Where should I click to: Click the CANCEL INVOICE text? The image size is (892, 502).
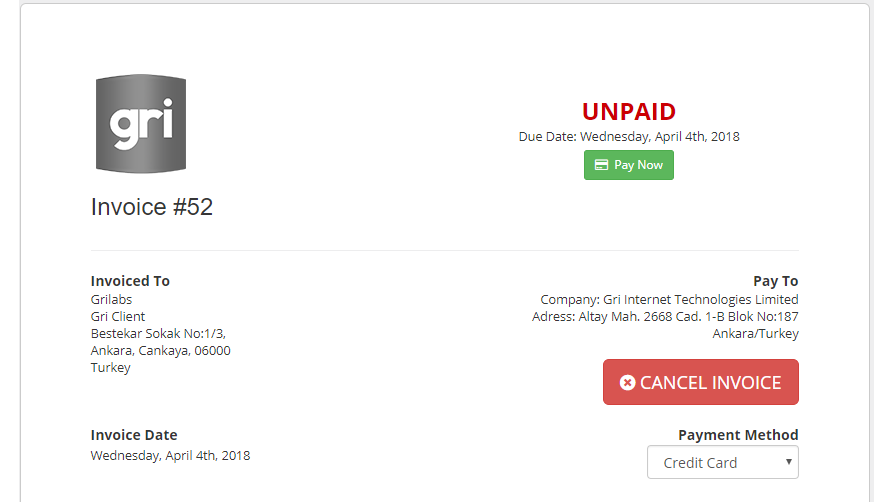tap(711, 382)
